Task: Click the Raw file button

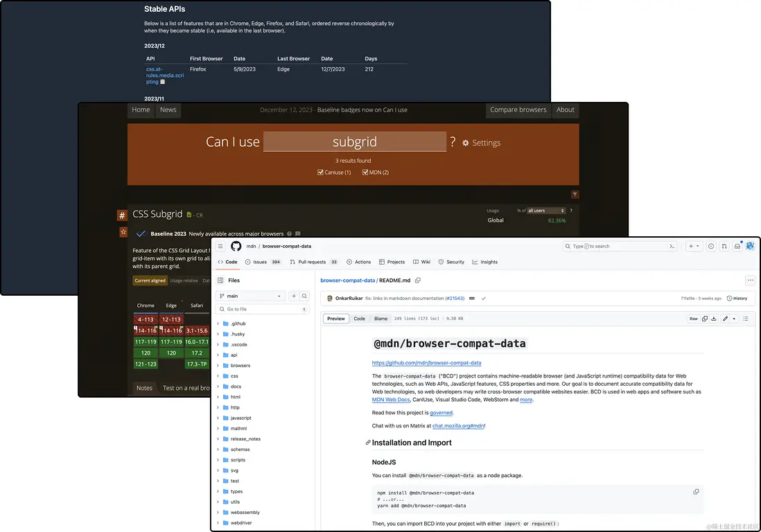Action: [694, 319]
